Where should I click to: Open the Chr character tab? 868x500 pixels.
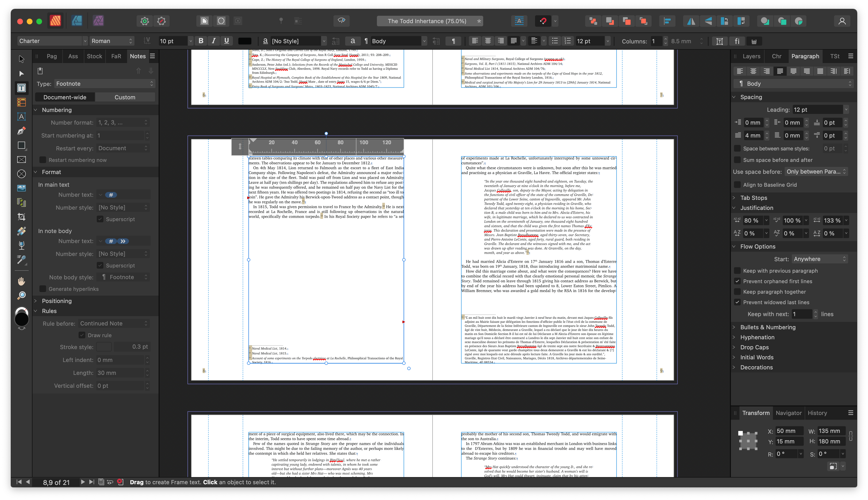pyautogui.click(x=776, y=56)
